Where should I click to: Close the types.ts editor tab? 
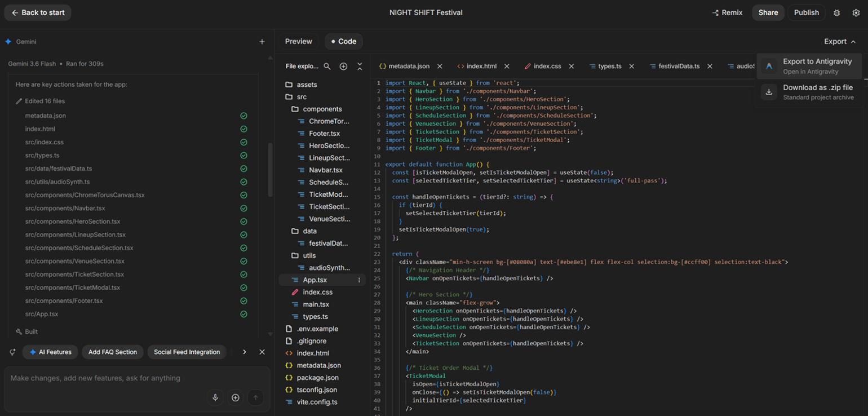(631, 66)
